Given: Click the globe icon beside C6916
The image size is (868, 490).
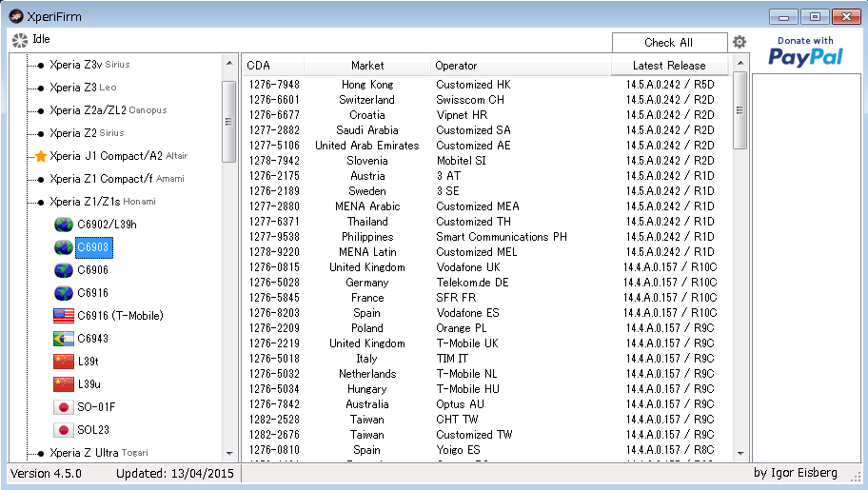Looking at the screenshot, I should (64, 292).
